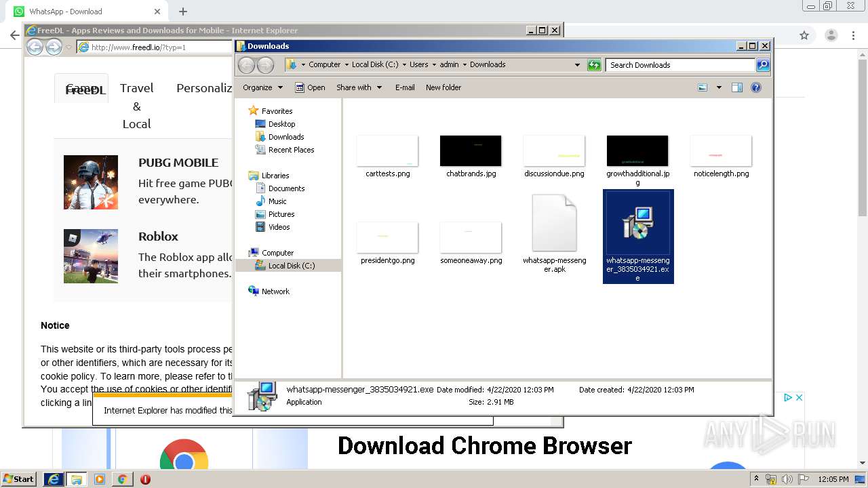Viewport: 868px width, 488px height.
Task: Expand the Share with dropdown
Action: click(x=359, y=87)
